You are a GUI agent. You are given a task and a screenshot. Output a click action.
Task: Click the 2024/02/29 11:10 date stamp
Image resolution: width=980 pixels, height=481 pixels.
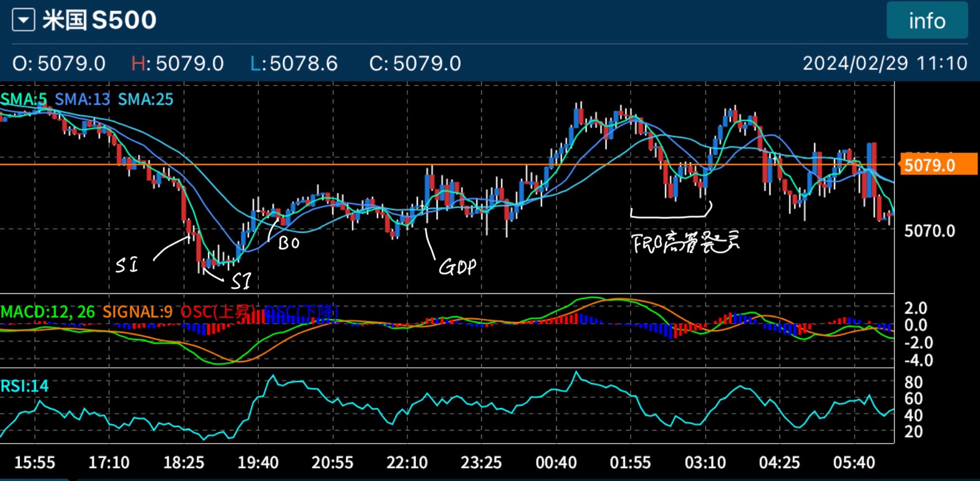click(x=884, y=64)
